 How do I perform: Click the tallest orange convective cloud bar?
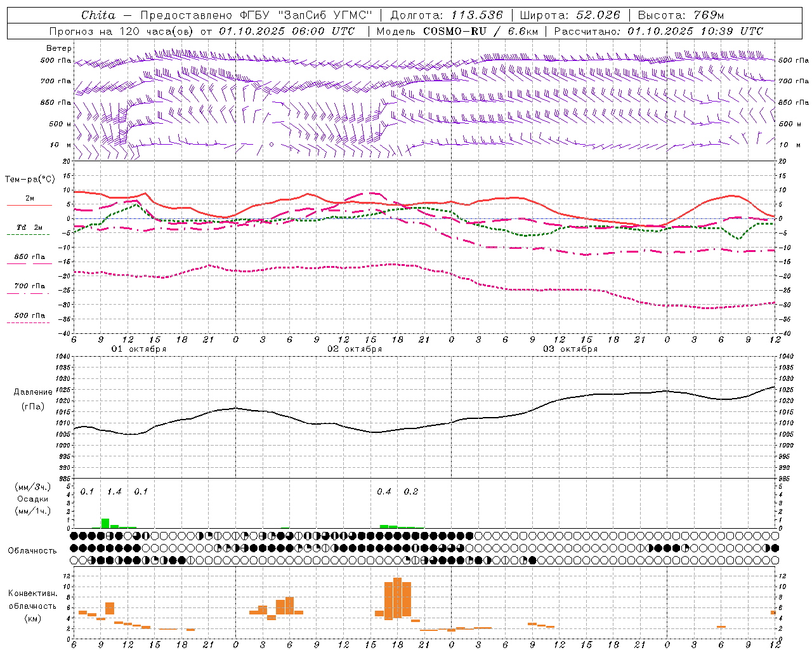point(398,597)
